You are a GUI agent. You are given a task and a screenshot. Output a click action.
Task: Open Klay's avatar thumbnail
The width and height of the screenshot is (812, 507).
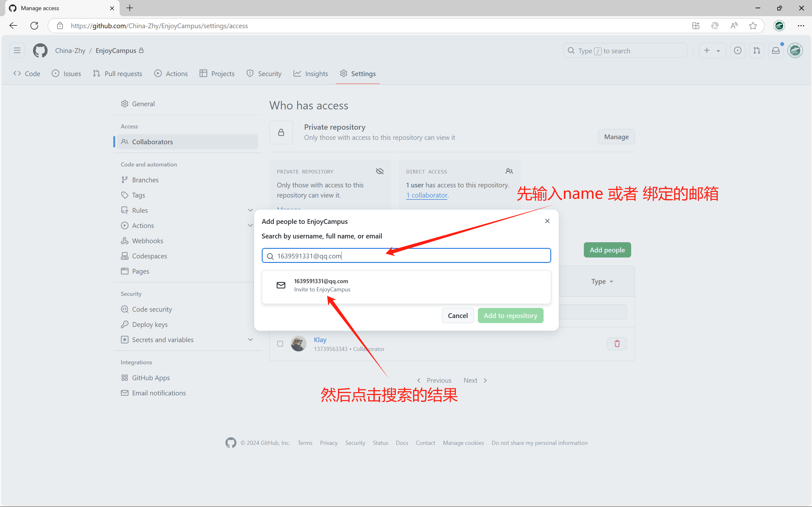point(298,344)
